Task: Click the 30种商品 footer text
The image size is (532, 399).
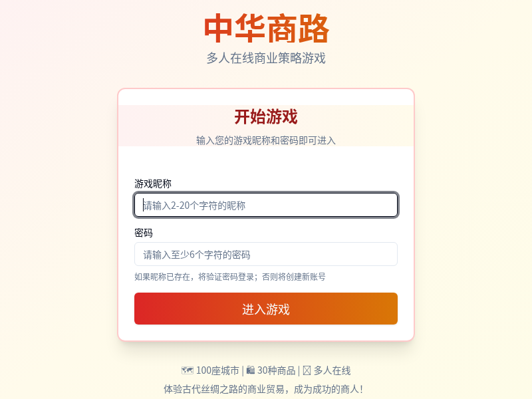Action: 277,371
